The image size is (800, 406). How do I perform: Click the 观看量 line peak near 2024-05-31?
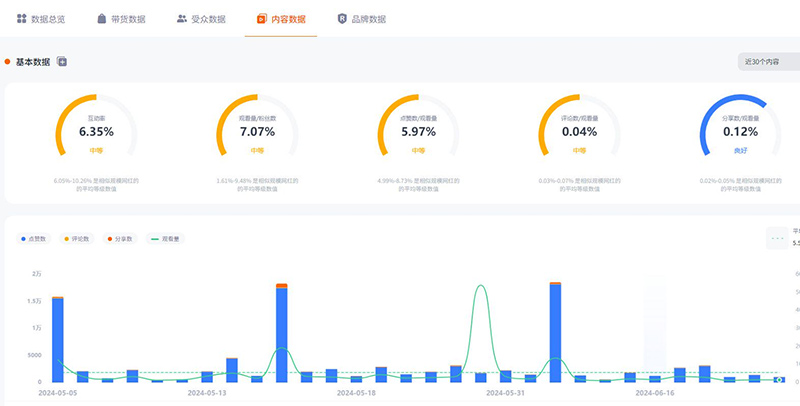481,286
